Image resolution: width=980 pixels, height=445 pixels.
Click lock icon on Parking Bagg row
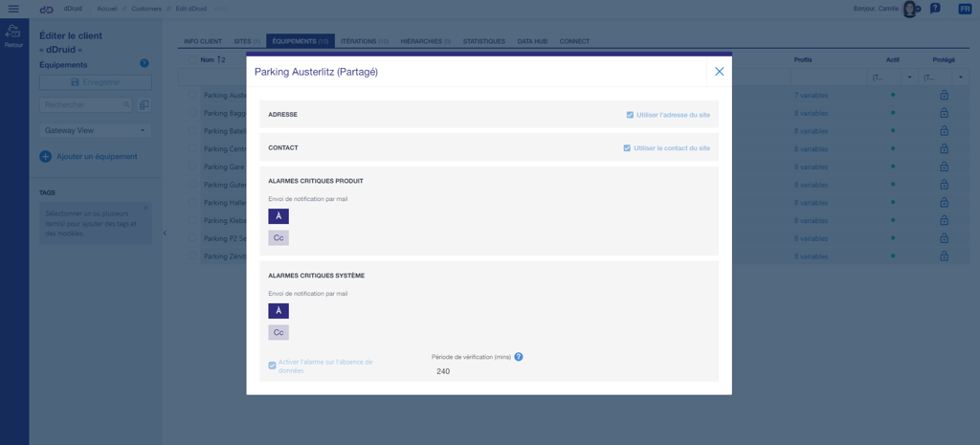coord(944,113)
